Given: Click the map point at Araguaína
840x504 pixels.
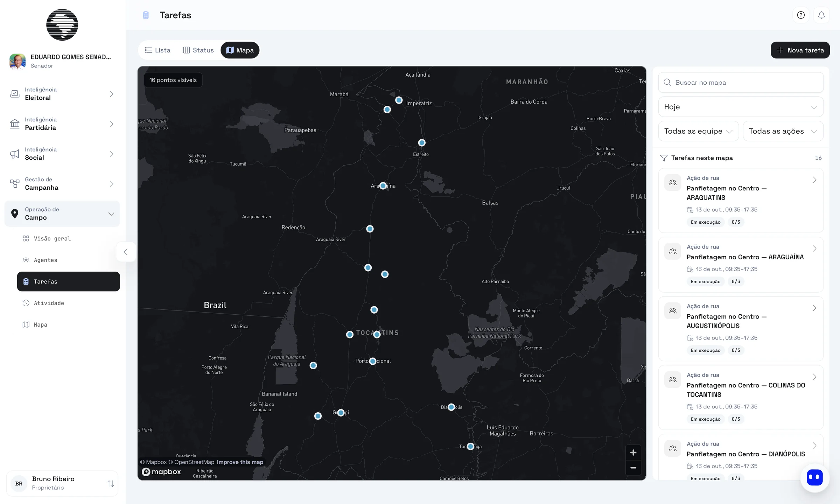Looking at the screenshot, I should tap(383, 186).
